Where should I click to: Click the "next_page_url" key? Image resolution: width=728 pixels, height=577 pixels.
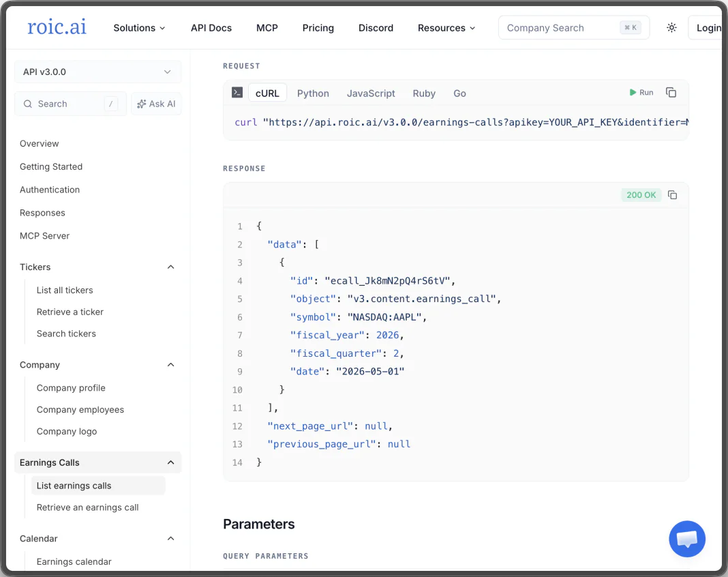(x=309, y=426)
